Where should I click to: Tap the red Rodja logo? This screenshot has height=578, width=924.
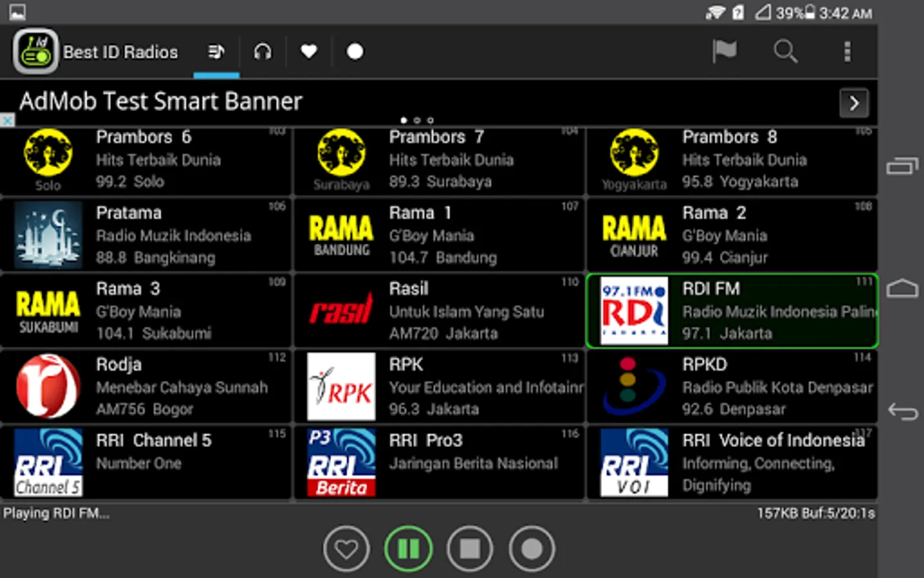pos(48,387)
